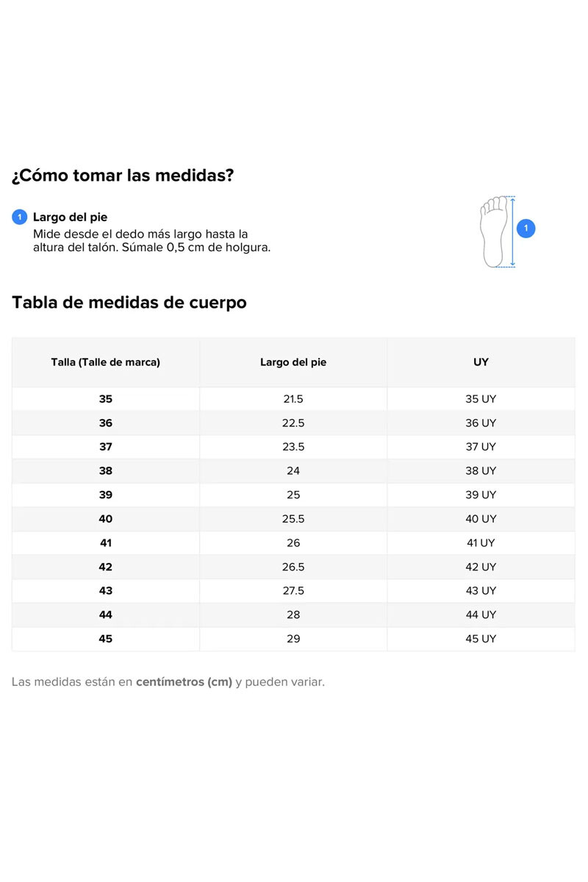Screen dimensions: 588x882
Task: Click size 38 in the Talla column
Action: [x=106, y=471]
